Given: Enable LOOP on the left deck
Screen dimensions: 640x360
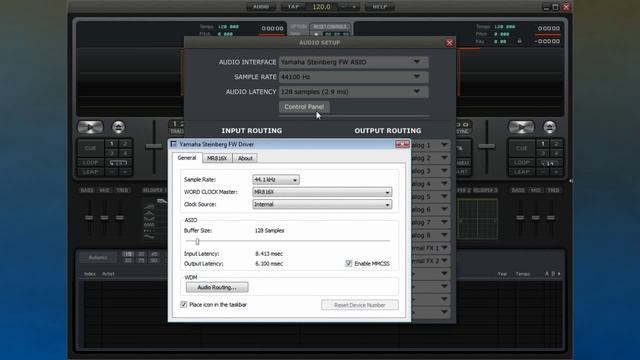Looking at the screenshot, I should click(x=91, y=162).
